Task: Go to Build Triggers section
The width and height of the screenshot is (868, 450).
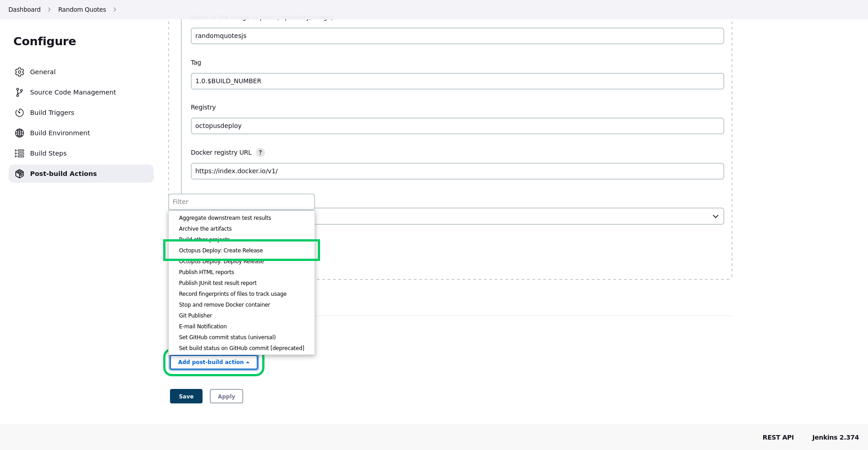Action: 81,113
